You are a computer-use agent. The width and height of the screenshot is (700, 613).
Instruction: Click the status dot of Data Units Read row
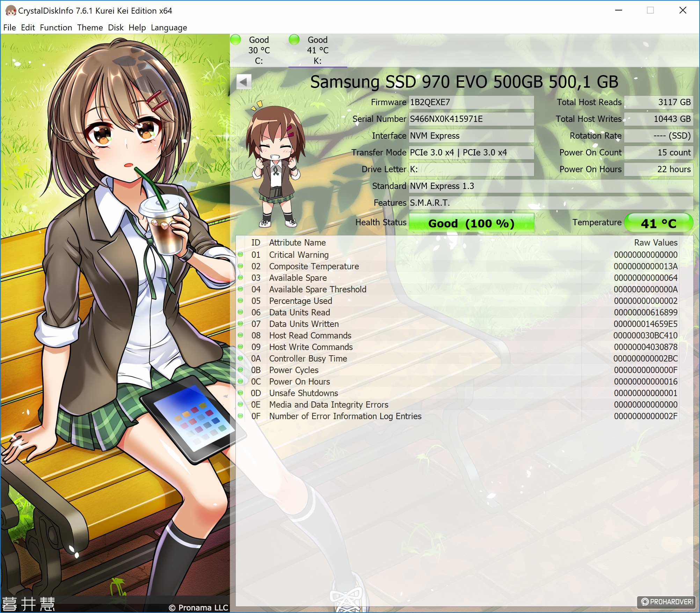coord(241,312)
